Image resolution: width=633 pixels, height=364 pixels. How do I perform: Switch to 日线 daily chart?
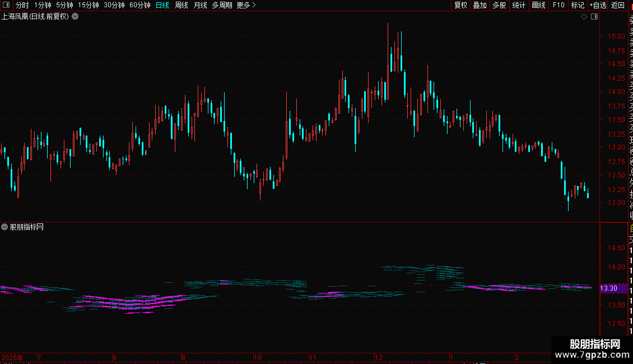[162, 5]
